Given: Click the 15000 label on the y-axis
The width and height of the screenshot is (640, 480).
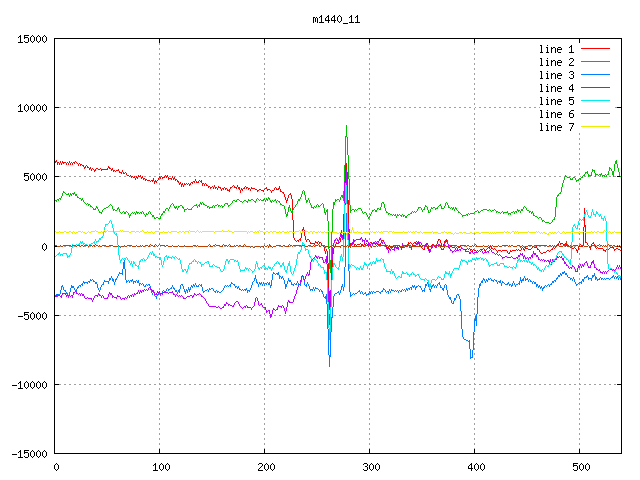Looking at the screenshot, I should click(x=32, y=39).
